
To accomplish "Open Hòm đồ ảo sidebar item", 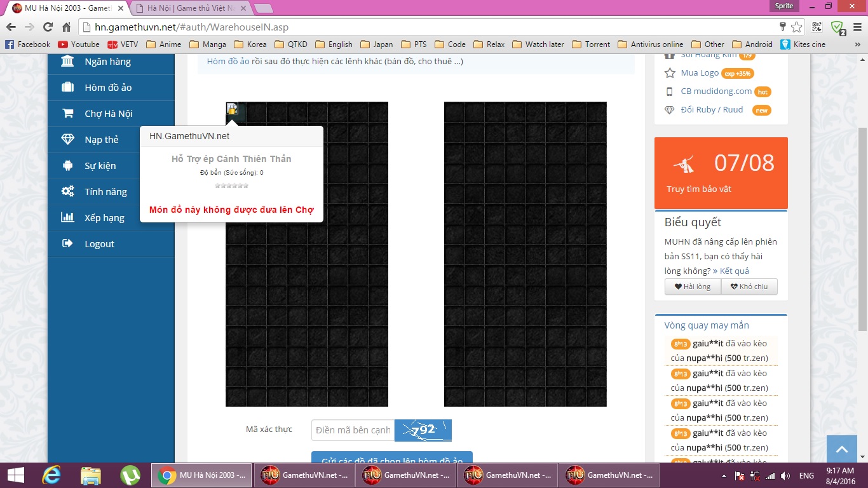I will (108, 88).
